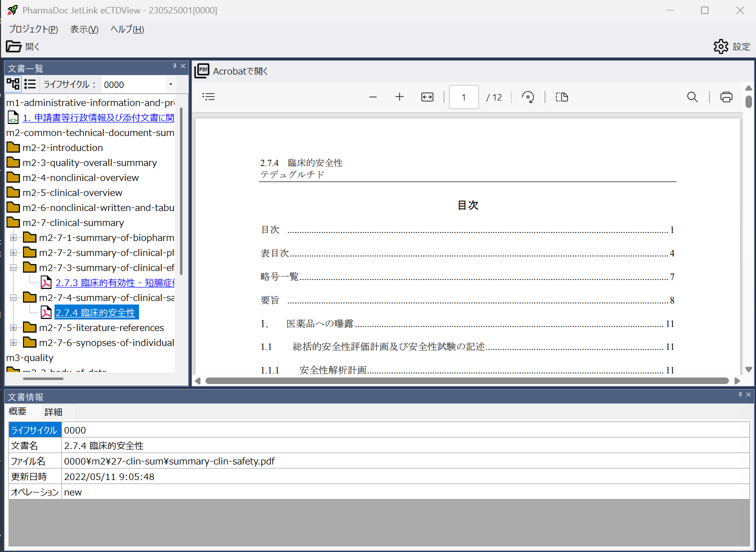The width and height of the screenshot is (756, 552).
Task: Print the PDF document
Action: [x=726, y=97]
